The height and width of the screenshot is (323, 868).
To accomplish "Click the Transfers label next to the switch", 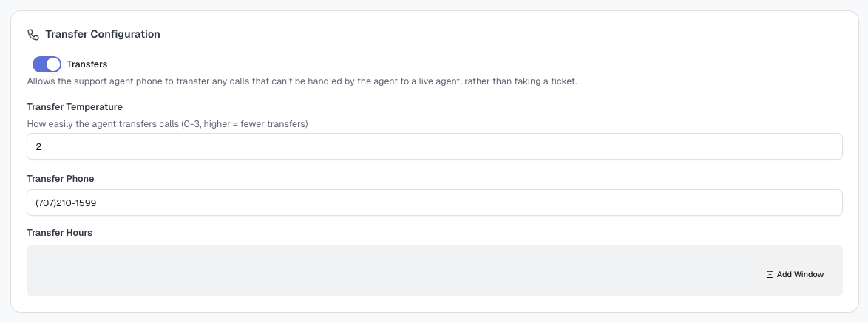I will pos(87,64).
